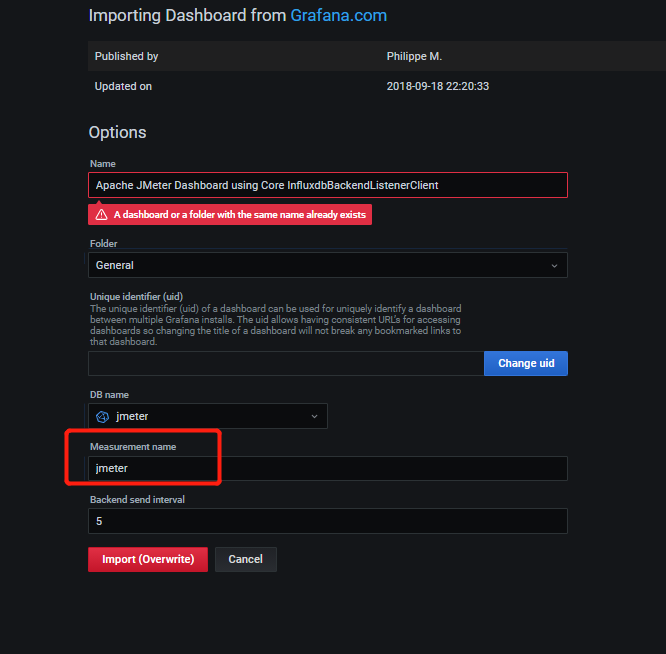666x654 pixels.
Task: Expand the DB name datasource dropdown
Action: (208, 416)
